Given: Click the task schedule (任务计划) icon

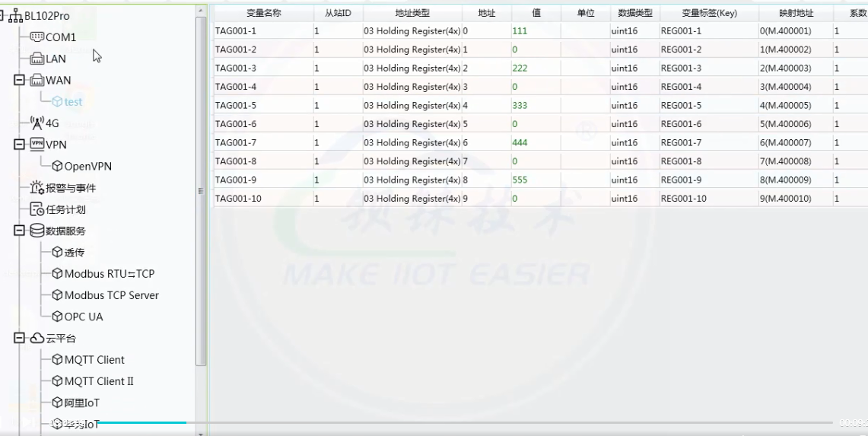Looking at the screenshot, I should [37, 209].
